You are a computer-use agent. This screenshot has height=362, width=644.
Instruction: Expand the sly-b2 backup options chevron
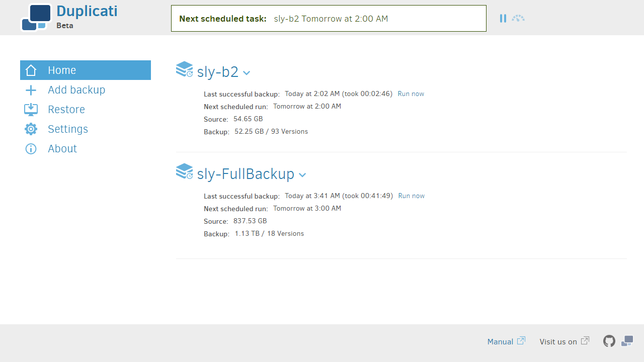(247, 73)
